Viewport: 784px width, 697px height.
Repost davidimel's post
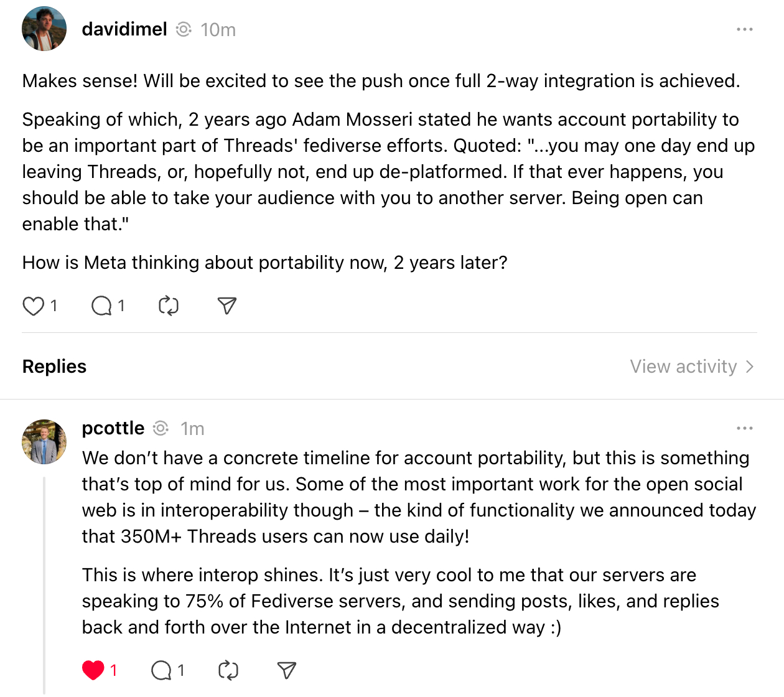(x=169, y=306)
